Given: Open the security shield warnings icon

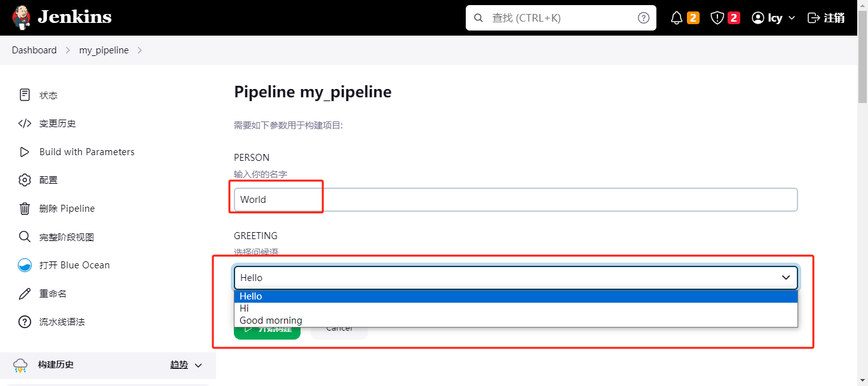Looking at the screenshot, I should pyautogui.click(x=717, y=18).
